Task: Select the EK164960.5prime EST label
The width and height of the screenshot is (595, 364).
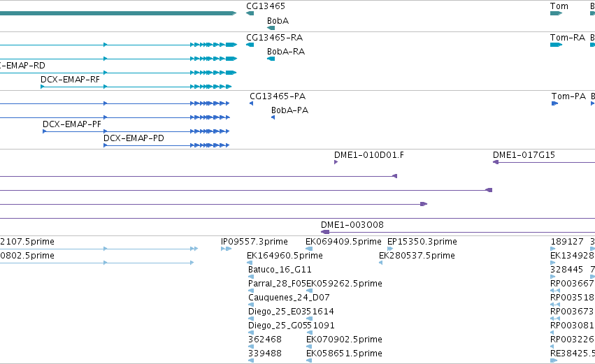Action: (285, 256)
